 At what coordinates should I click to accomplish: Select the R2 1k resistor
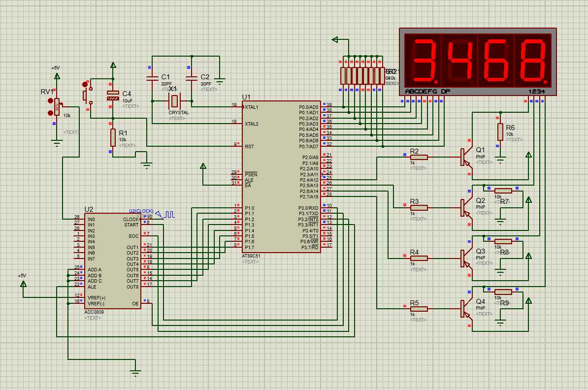[419, 157]
